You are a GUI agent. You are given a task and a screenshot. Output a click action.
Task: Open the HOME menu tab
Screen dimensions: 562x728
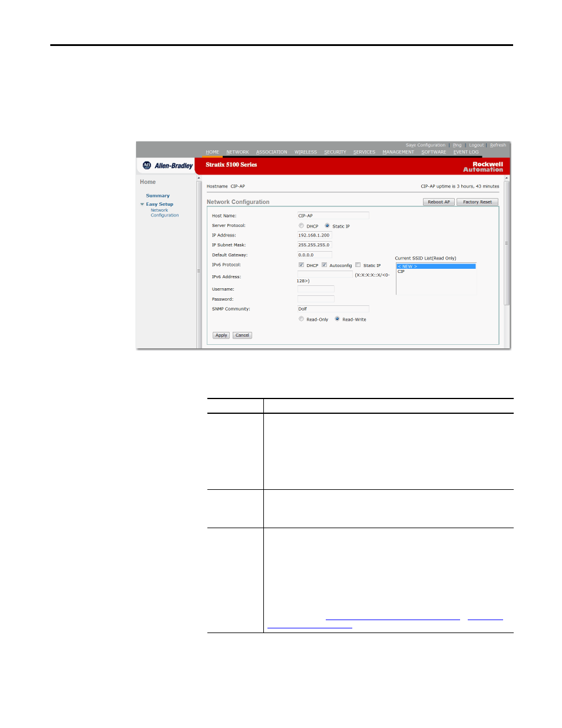tap(212, 152)
